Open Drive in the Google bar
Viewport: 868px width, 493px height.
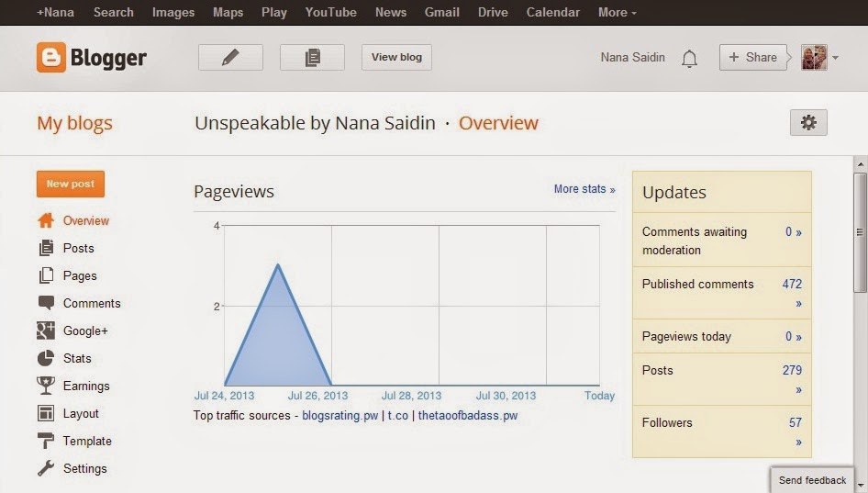click(x=493, y=12)
